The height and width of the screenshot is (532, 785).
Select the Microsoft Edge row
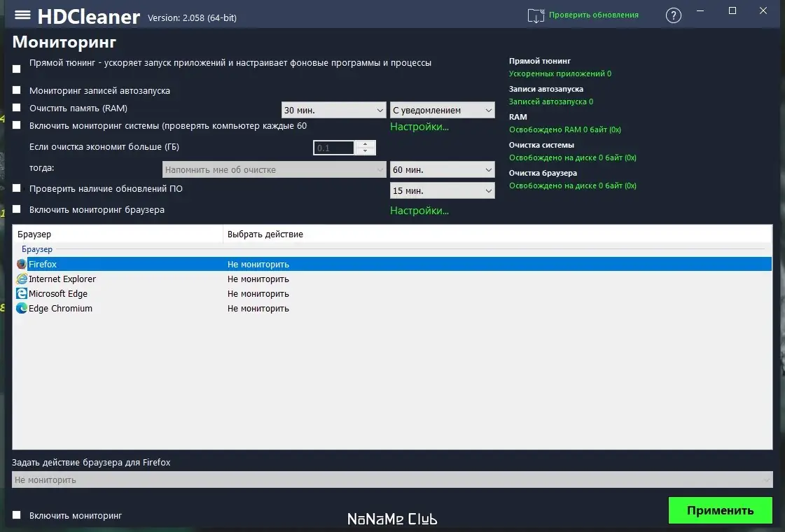click(x=392, y=293)
